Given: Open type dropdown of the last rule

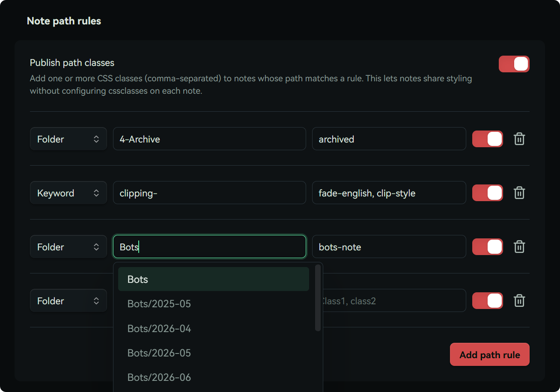Looking at the screenshot, I should click(69, 301).
